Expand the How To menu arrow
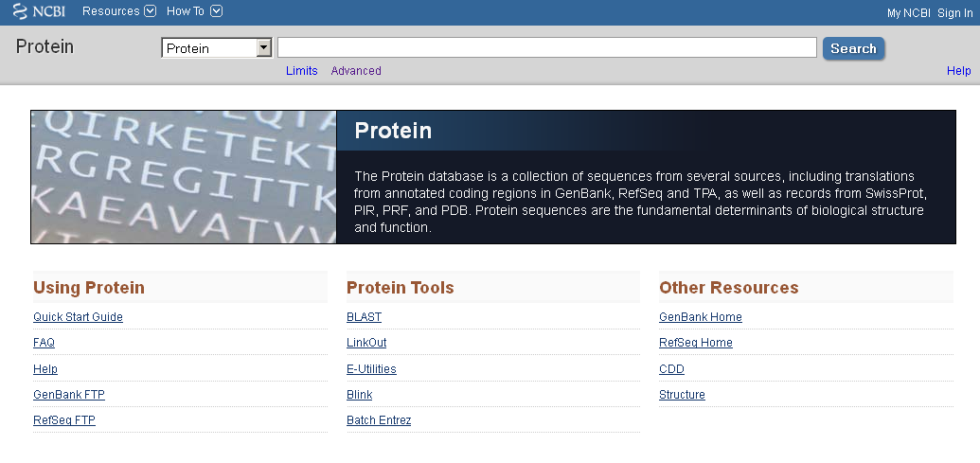The width and height of the screenshot is (980, 463). [216, 10]
